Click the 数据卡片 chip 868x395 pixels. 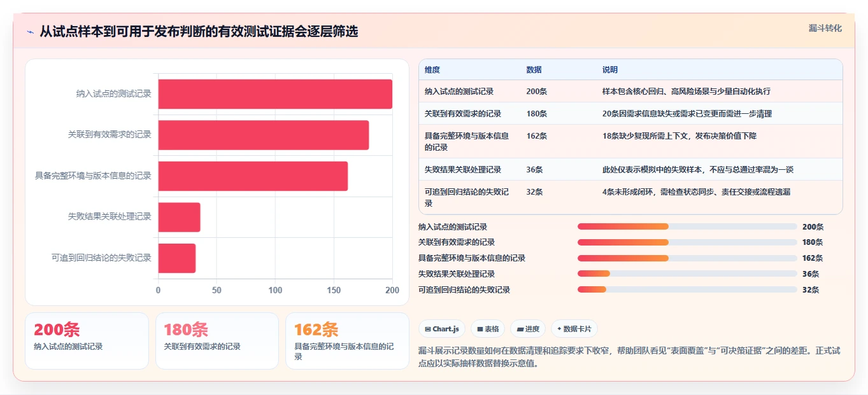point(574,329)
